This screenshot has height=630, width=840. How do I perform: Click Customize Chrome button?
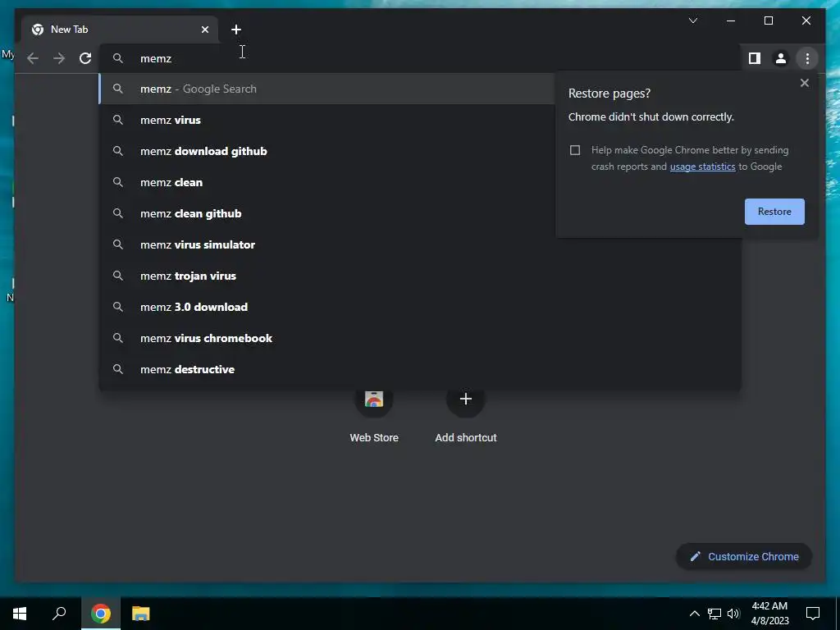coord(744,557)
